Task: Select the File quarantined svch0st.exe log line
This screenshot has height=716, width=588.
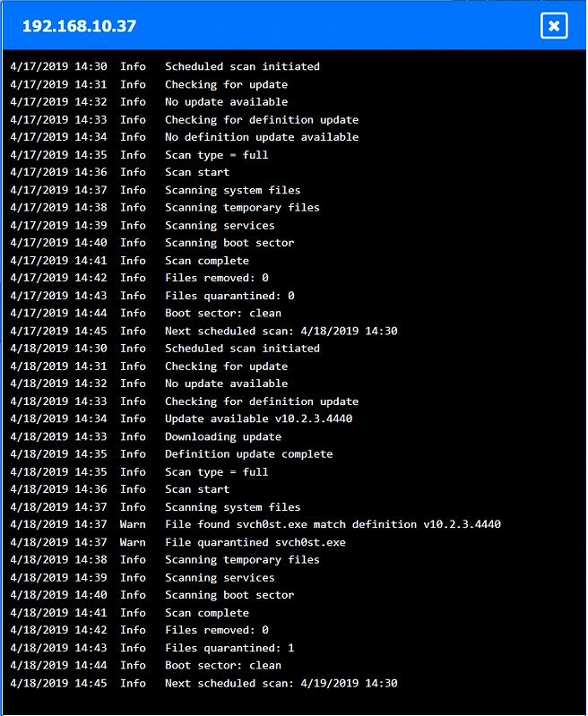Action: click(177, 542)
